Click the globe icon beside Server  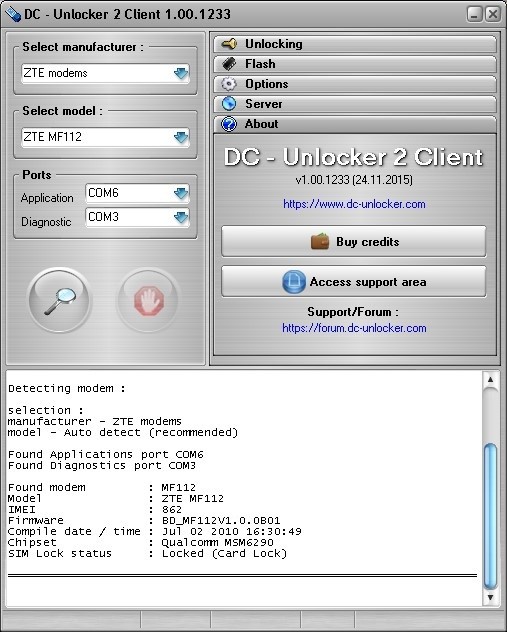(229, 104)
